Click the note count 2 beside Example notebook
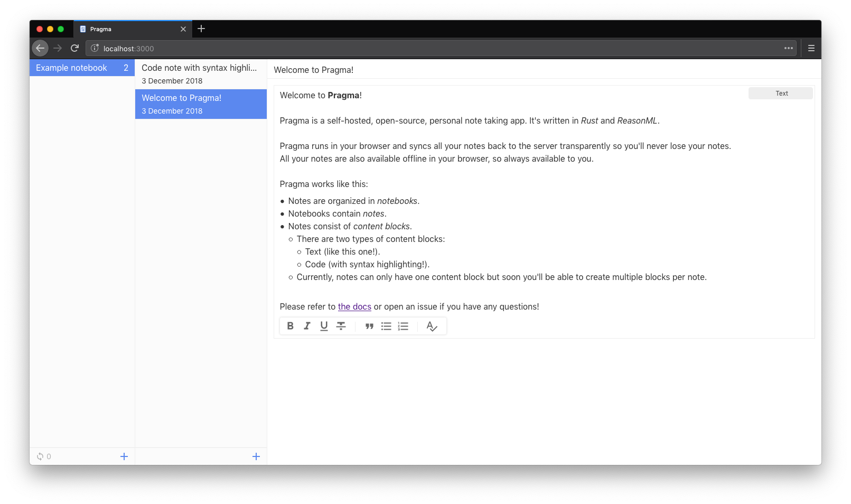 coord(126,68)
